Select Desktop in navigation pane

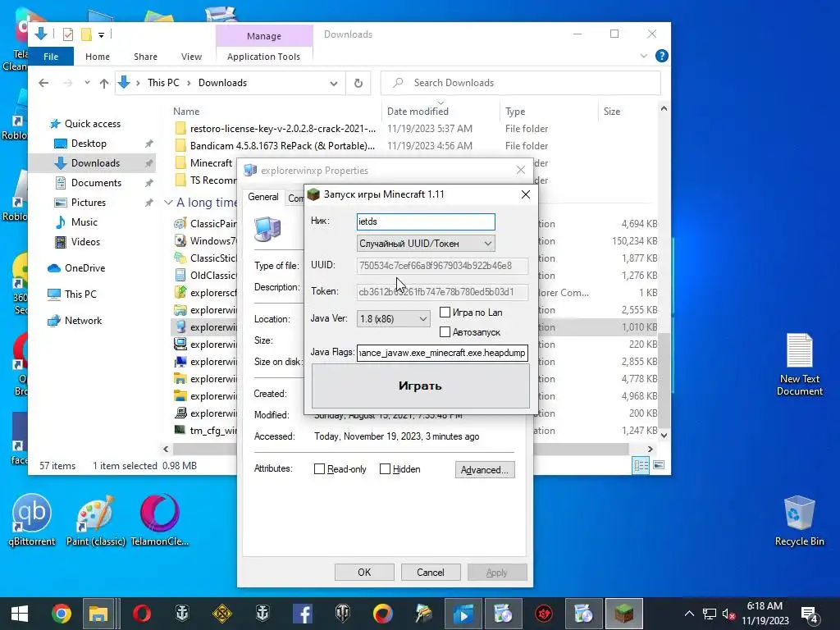pos(89,144)
